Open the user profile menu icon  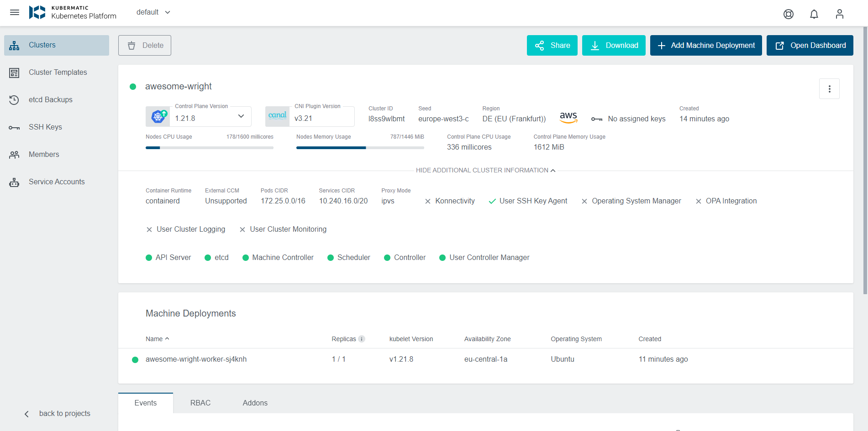839,14
